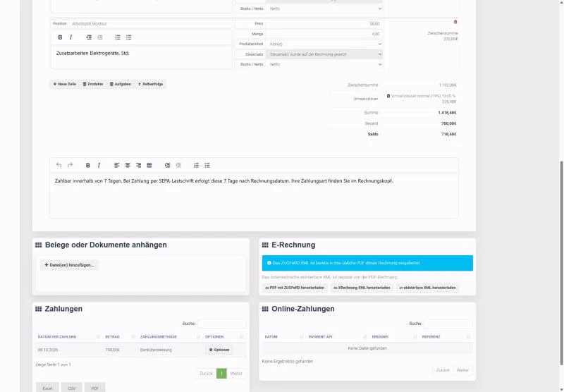
Task: Click the page vertical scrollbar thumb
Action: pyautogui.click(x=561, y=262)
